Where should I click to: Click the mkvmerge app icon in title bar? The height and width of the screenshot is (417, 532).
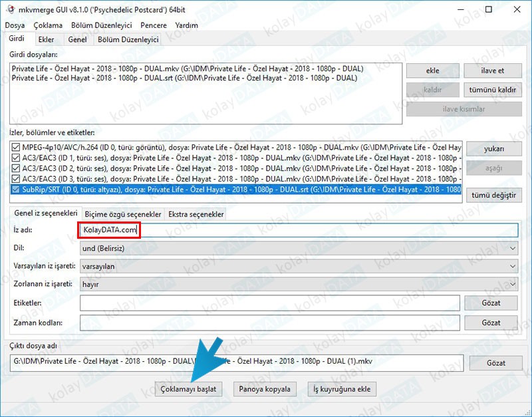[x=10, y=10]
